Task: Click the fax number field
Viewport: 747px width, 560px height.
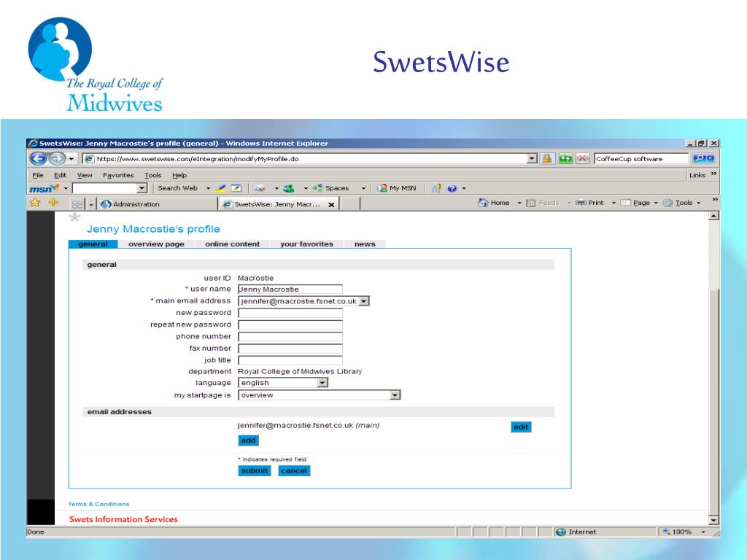Action: tap(290, 349)
